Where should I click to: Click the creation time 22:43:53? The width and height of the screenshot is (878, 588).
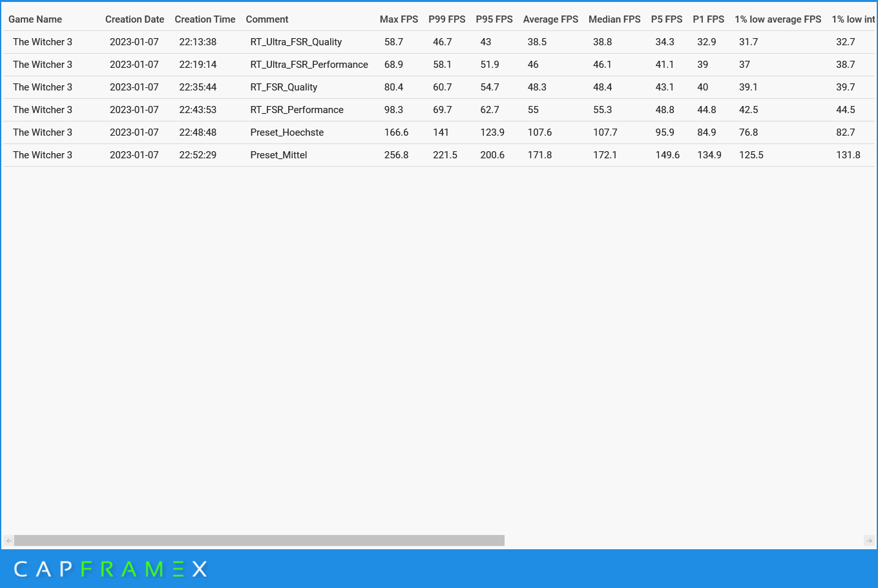coord(198,110)
